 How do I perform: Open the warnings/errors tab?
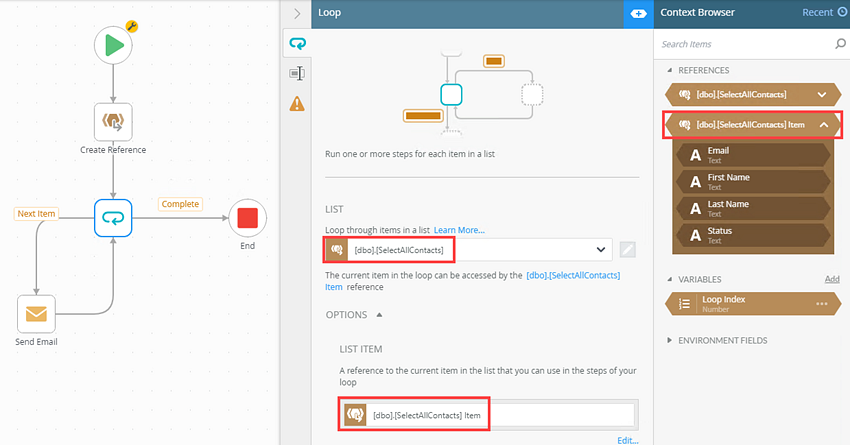pyautogui.click(x=297, y=104)
